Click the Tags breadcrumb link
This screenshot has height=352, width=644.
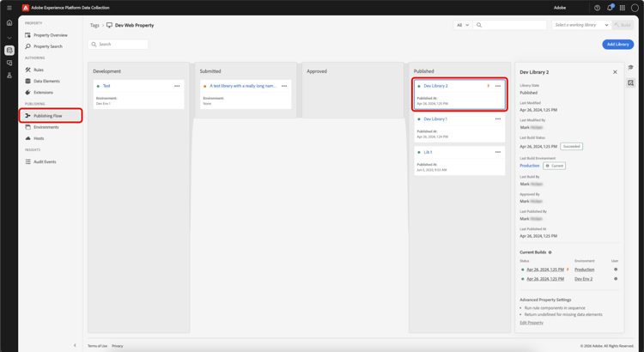click(x=94, y=26)
